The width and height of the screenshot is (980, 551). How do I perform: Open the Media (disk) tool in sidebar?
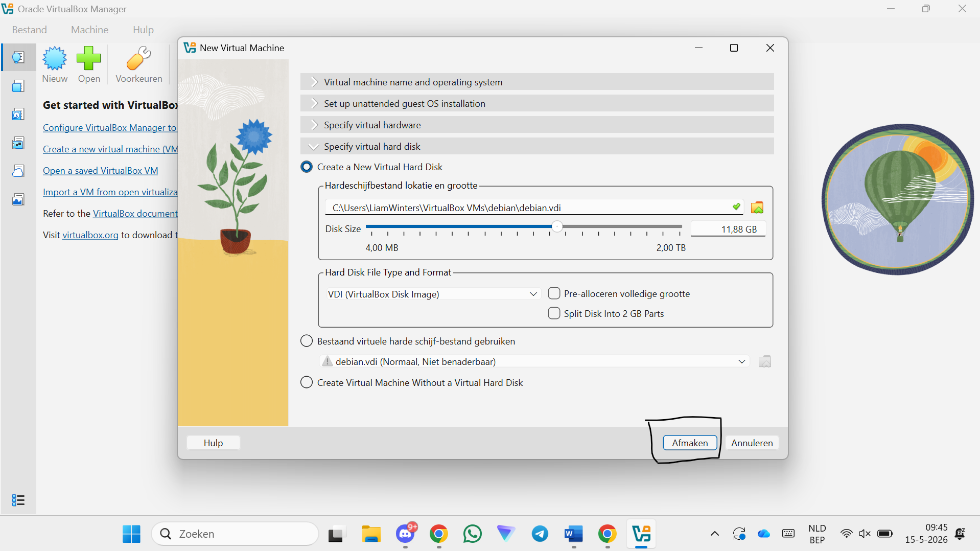click(x=18, y=114)
